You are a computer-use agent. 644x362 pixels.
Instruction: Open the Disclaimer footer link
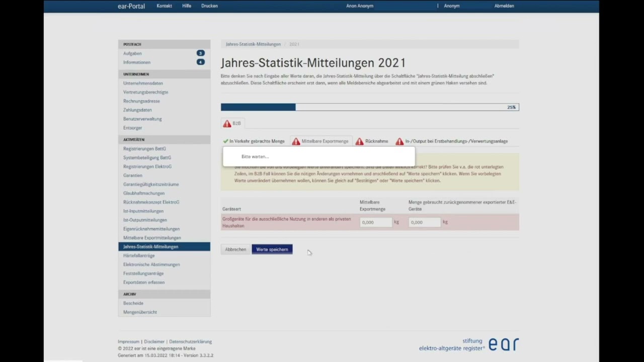[154, 342]
